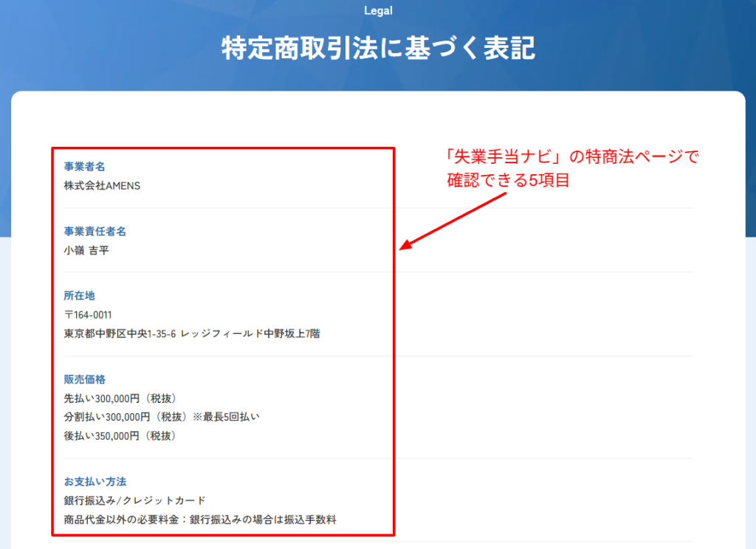Select the label 事業責任者名
756x549 pixels.
pyautogui.click(x=95, y=232)
